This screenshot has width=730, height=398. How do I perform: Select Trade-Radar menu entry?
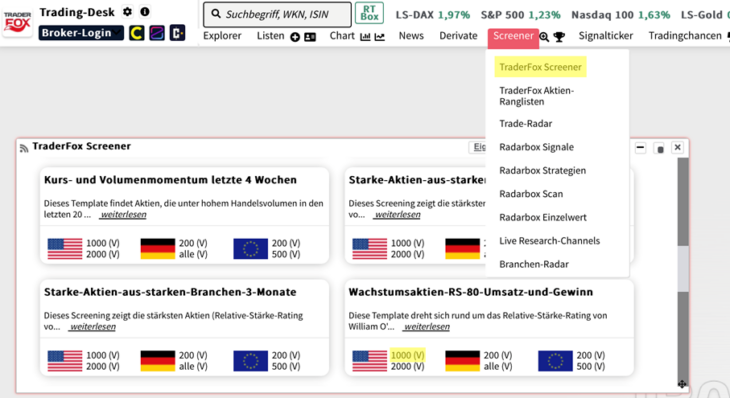click(526, 124)
